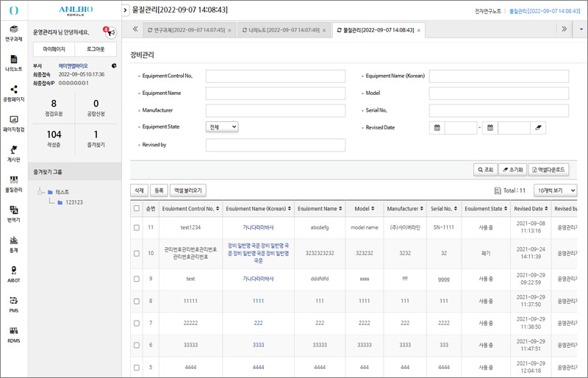
Task: Click the notification megaphone icon
Action: pos(111,32)
